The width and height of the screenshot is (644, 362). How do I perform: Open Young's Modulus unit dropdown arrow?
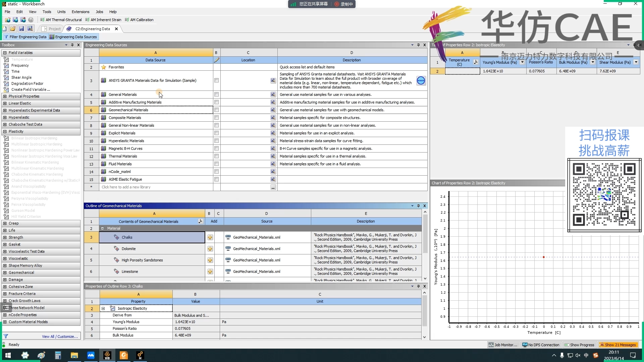coord(522,62)
